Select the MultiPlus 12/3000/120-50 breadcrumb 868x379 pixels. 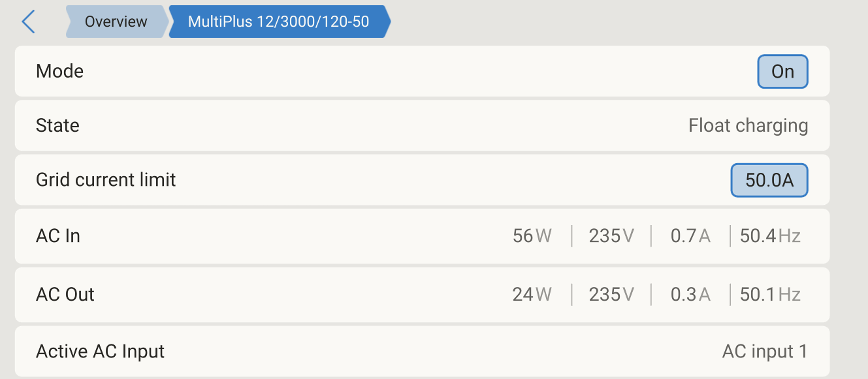pos(279,22)
